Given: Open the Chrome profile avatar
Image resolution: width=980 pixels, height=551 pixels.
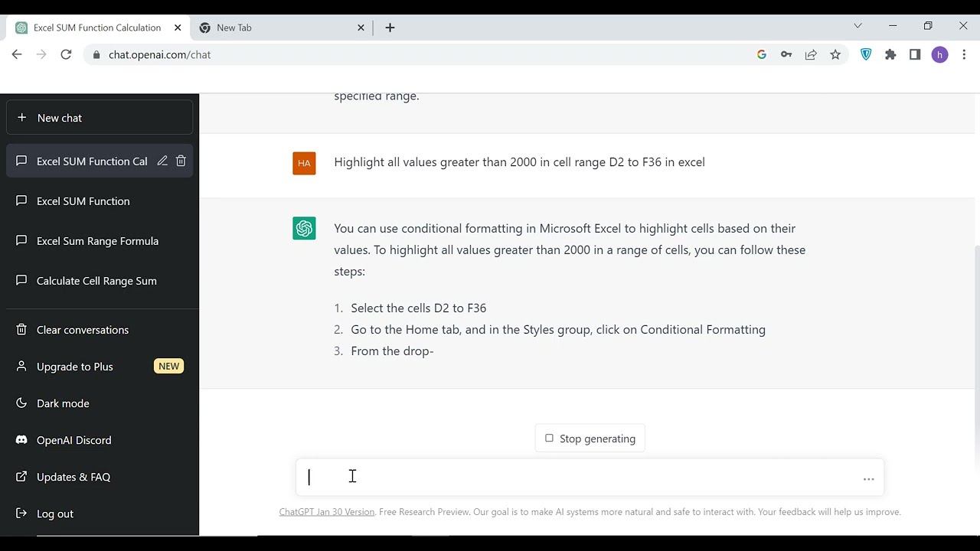Looking at the screenshot, I should click(939, 54).
